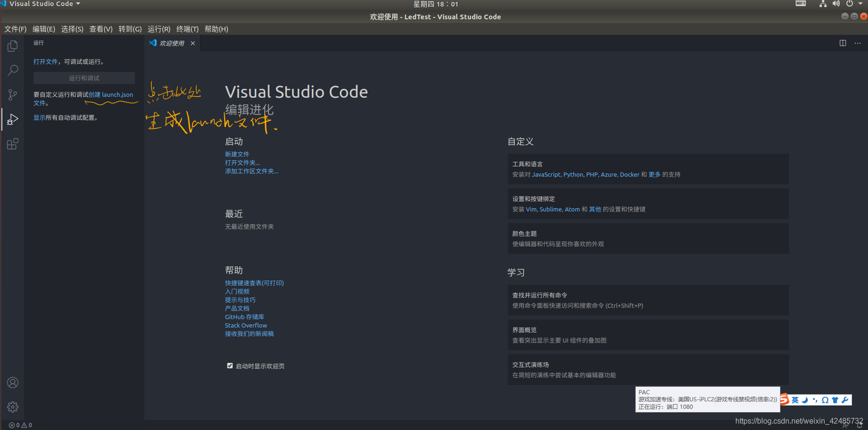
Task: Toggle punctuation mode on IME bar
Action: pos(815,400)
